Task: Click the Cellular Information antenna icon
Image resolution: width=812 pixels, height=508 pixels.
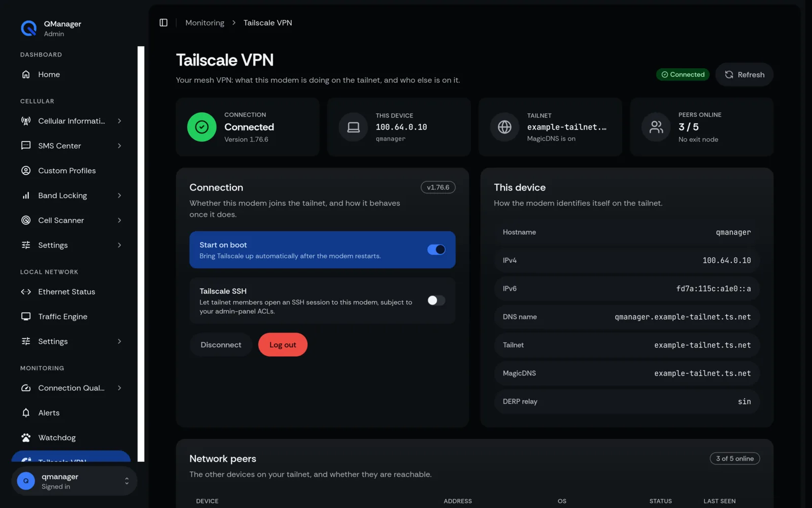Action: pos(26,121)
